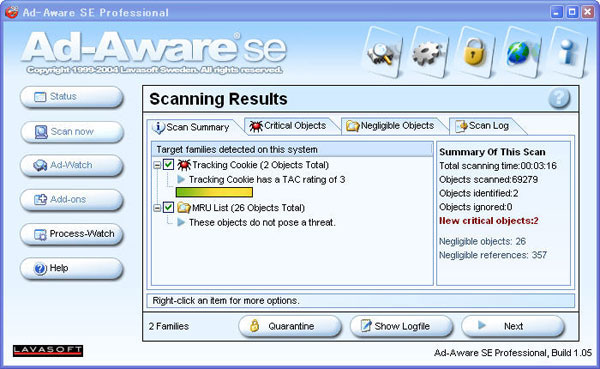Image resolution: width=600 pixels, height=369 pixels.
Task: Switch to the Scan Log tab
Action: pyautogui.click(x=484, y=126)
